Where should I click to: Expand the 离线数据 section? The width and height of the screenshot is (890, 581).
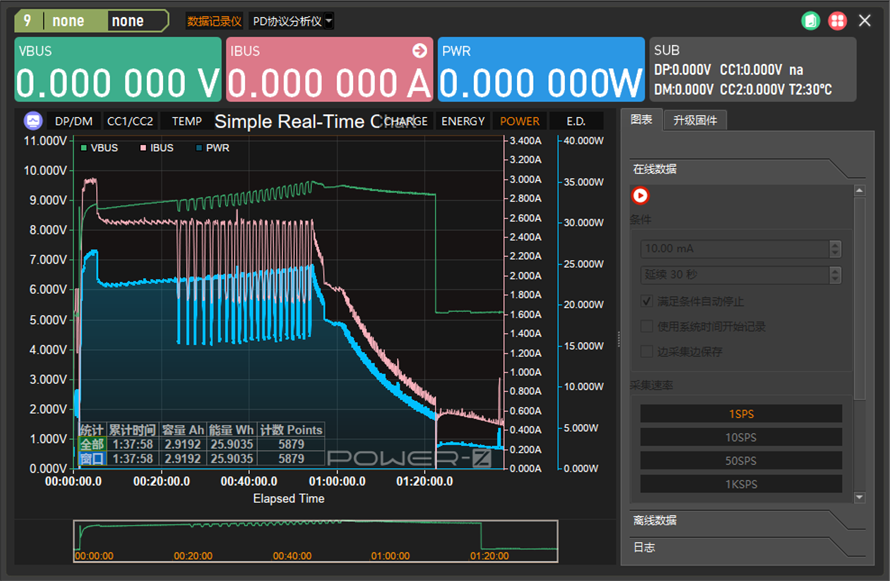(746, 520)
